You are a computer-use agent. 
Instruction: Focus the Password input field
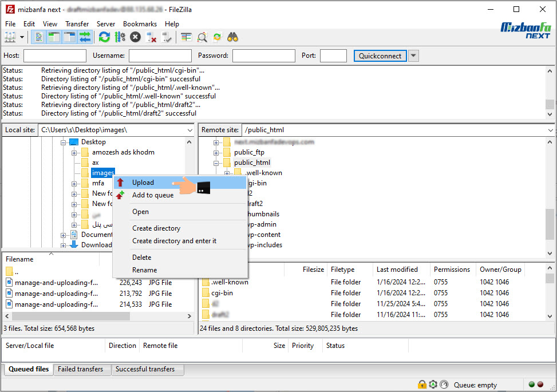point(264,56)
